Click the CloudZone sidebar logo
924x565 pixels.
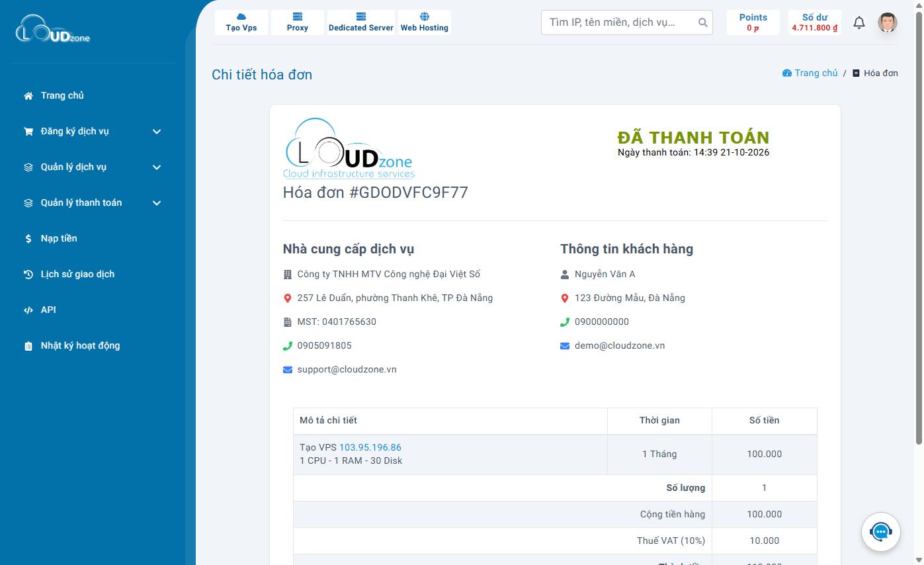(53, 30)
